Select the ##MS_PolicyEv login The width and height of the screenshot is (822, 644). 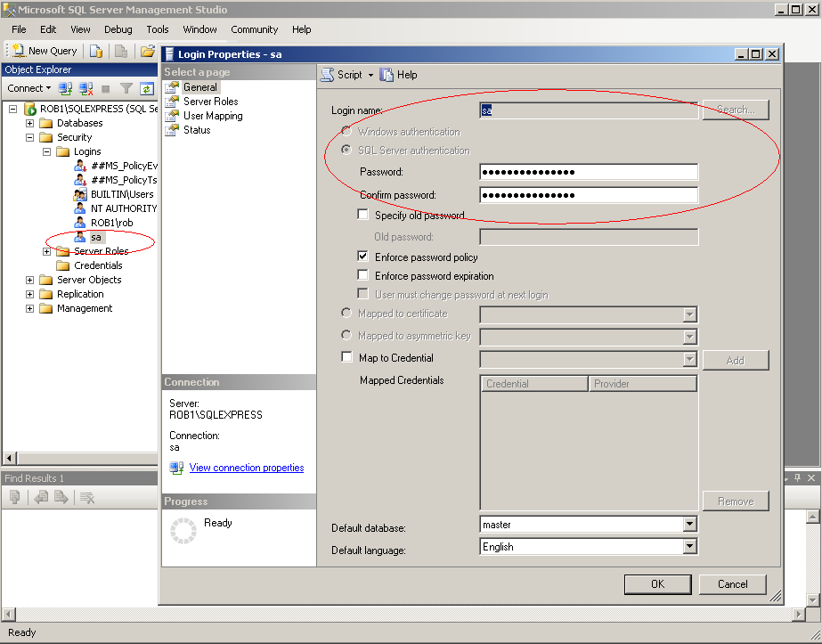coord(125,166)
